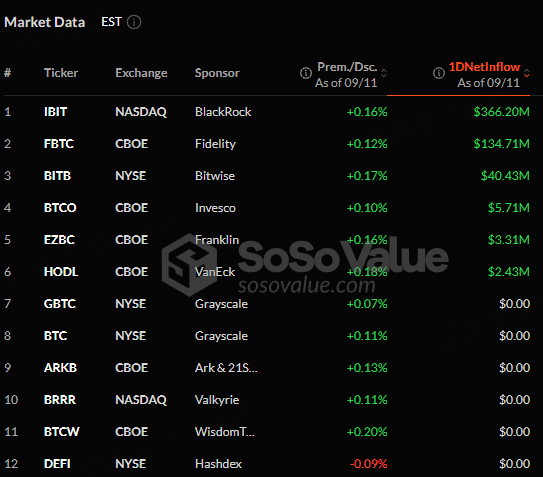
Task: Open the BTCW WisdomTree ticker
Action: (x=62, y=432)
